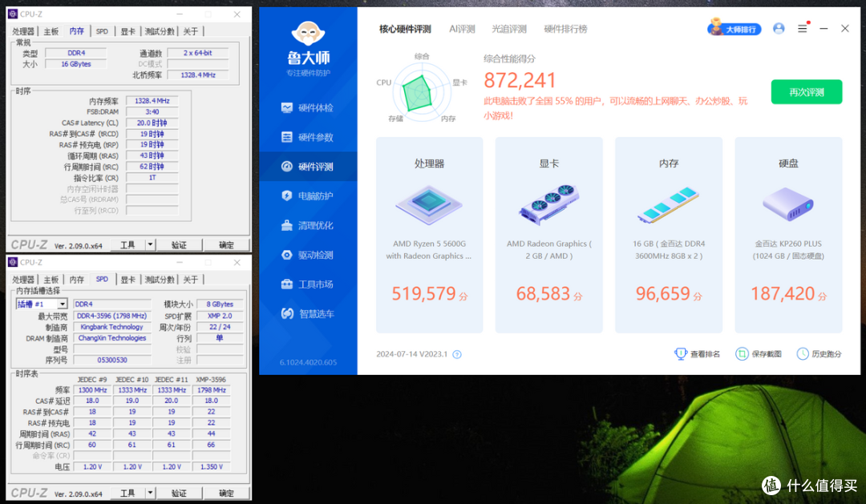Open the user account avatar icon

pos(779,28)
